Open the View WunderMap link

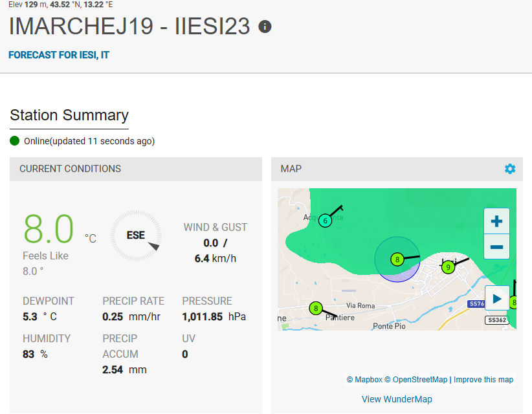397,399
